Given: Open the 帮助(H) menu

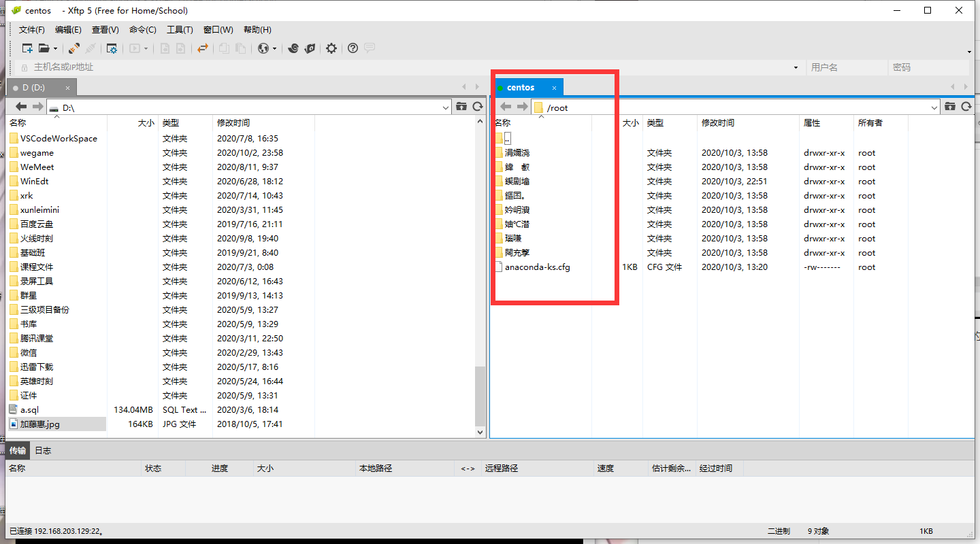Looking at the screenshot, I should pyautogui.click(x=257, y=30).
